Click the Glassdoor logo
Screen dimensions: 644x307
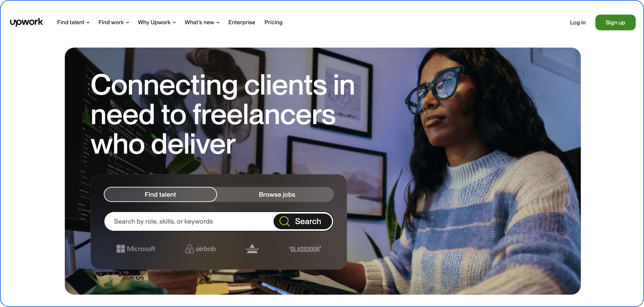[x=305, y=249]
